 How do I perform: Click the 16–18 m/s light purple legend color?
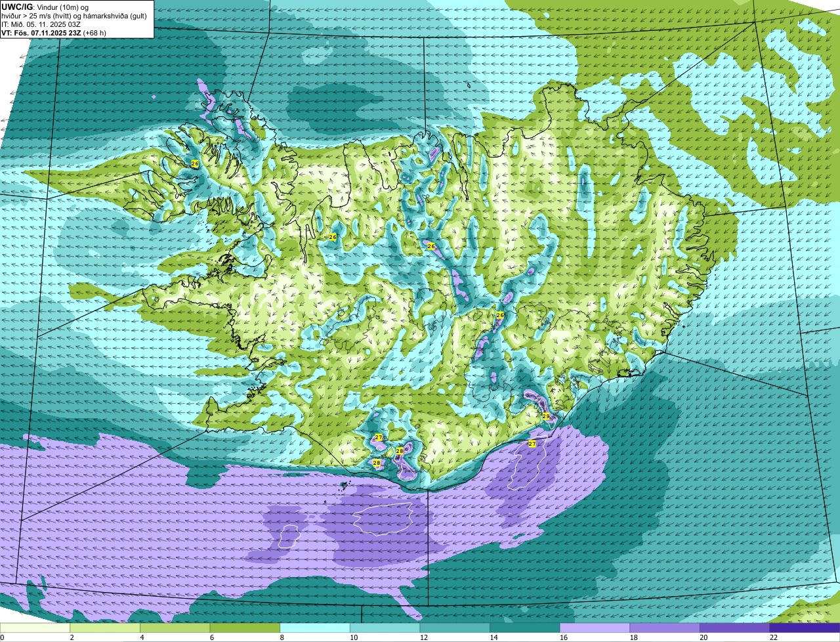(595, 628)
